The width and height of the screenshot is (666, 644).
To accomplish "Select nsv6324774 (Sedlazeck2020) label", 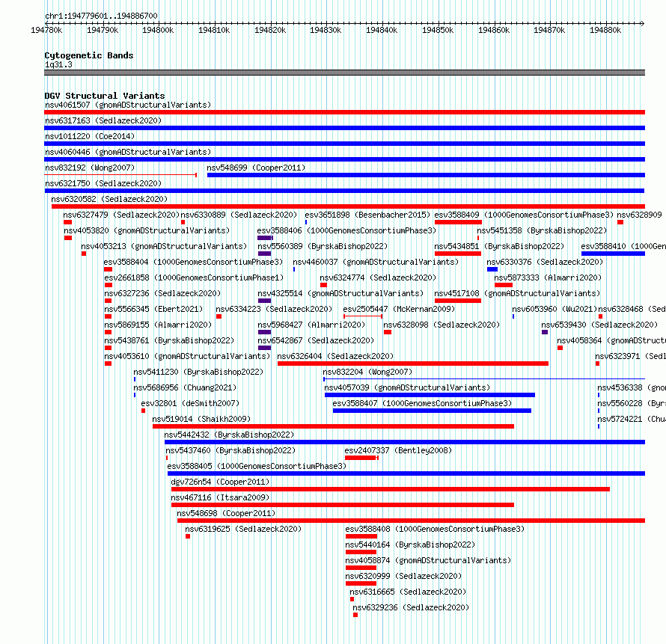I will (x=378, y=277).
